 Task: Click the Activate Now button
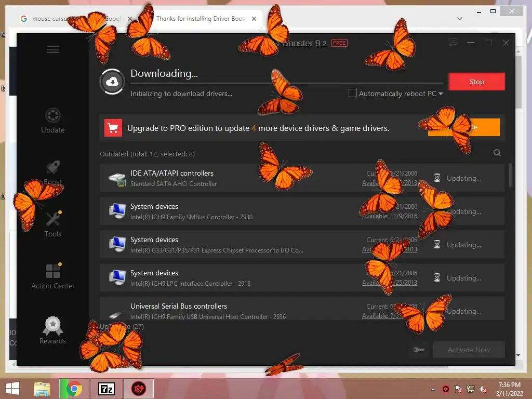click(469, 350)
